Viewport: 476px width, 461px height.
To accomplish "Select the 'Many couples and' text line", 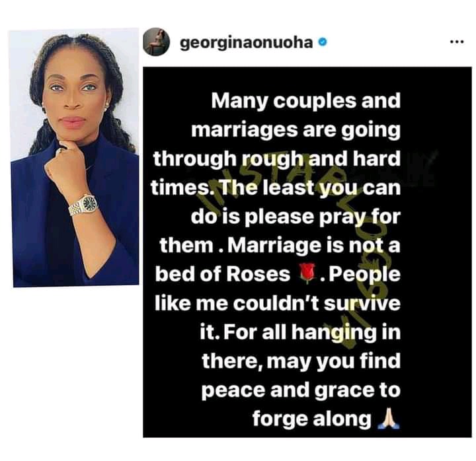I will (x=305, y=101).
